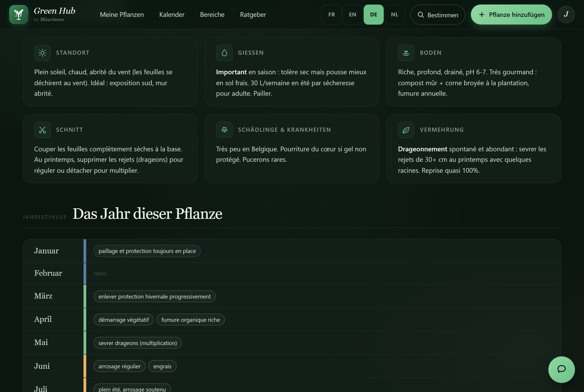Go to the Kalender menu item
This screenshot has width=584, height=392.
pos(172,15)
